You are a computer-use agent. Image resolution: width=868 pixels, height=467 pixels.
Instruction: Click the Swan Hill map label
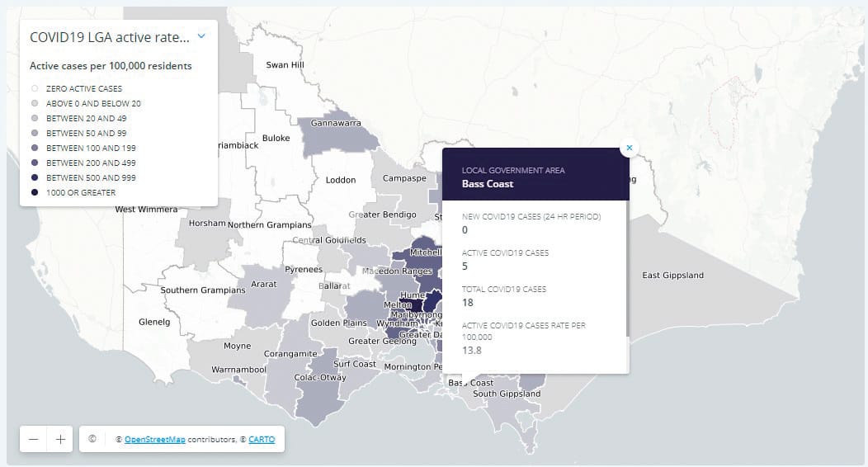285,64
